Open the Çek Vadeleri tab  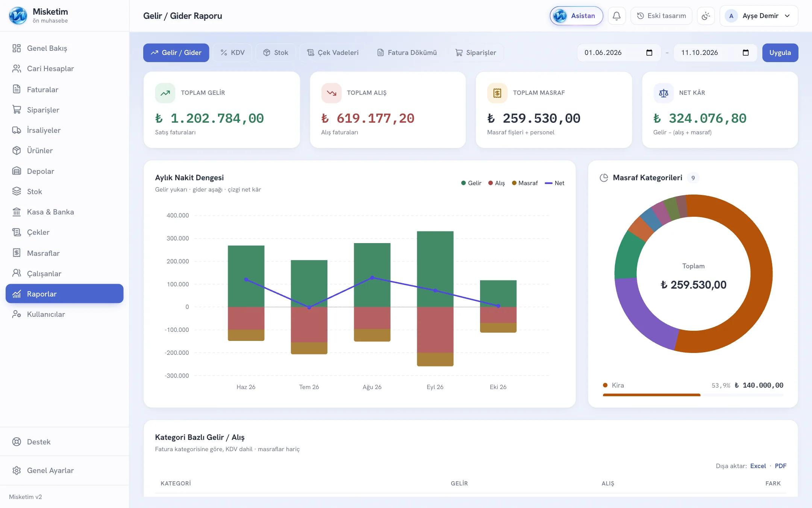[x=333, y=53]
